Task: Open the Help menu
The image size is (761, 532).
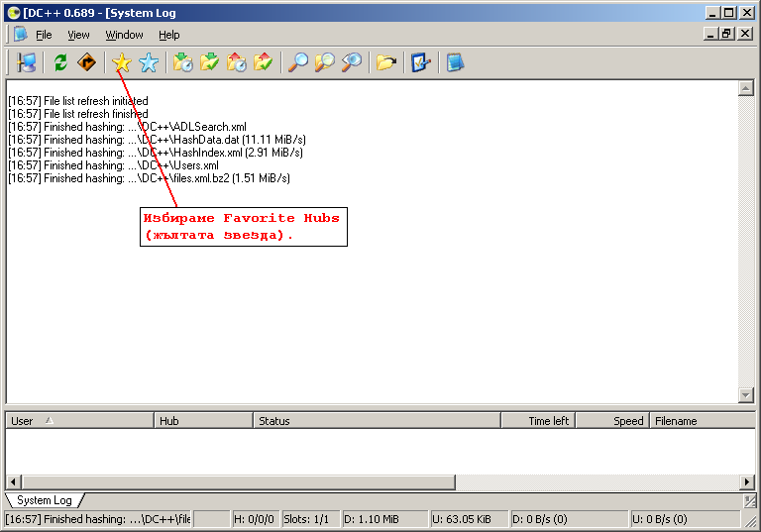Action: tap(168, 35)
